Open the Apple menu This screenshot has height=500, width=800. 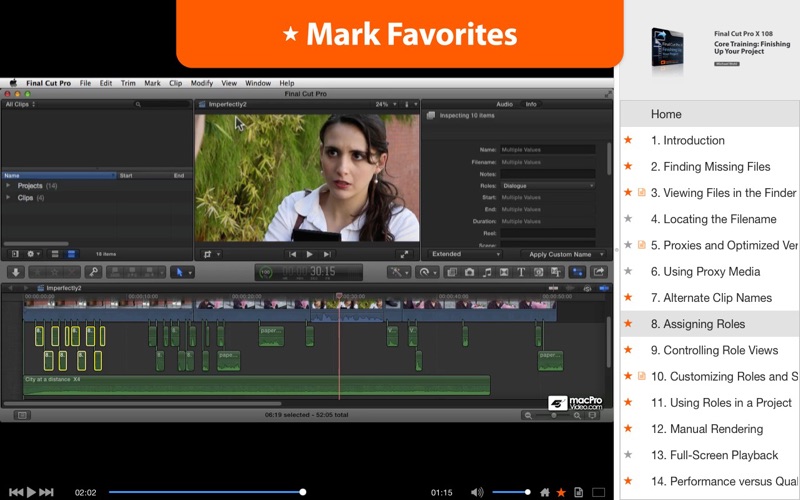(13, 83)
